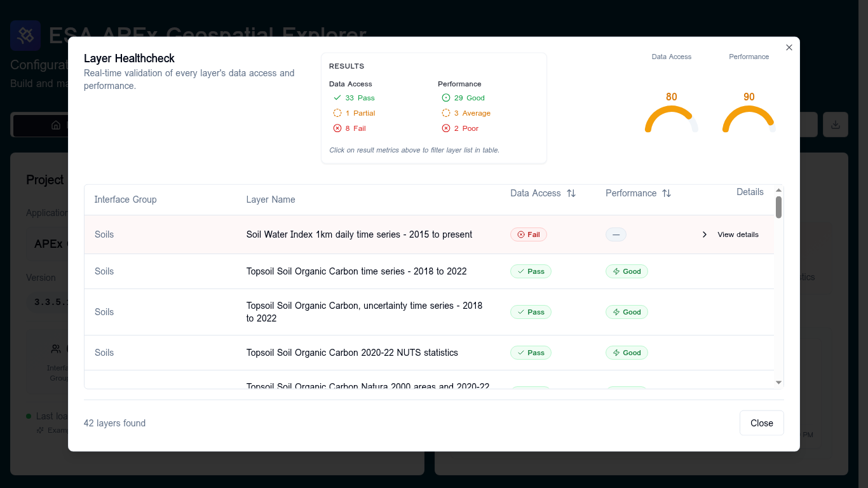Click Pass badge for NUTS statistics row
The width and height of the screenshot is (868, 488).
click(x=531, y=353)
